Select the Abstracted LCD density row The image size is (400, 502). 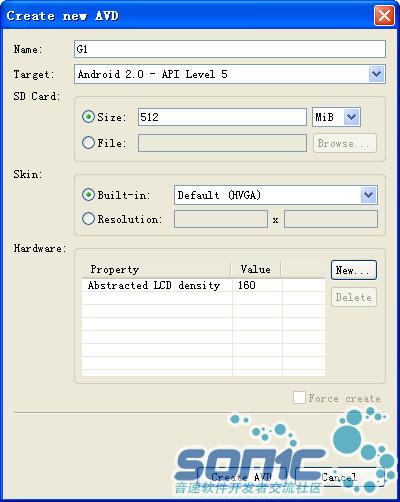click(203, 285)
